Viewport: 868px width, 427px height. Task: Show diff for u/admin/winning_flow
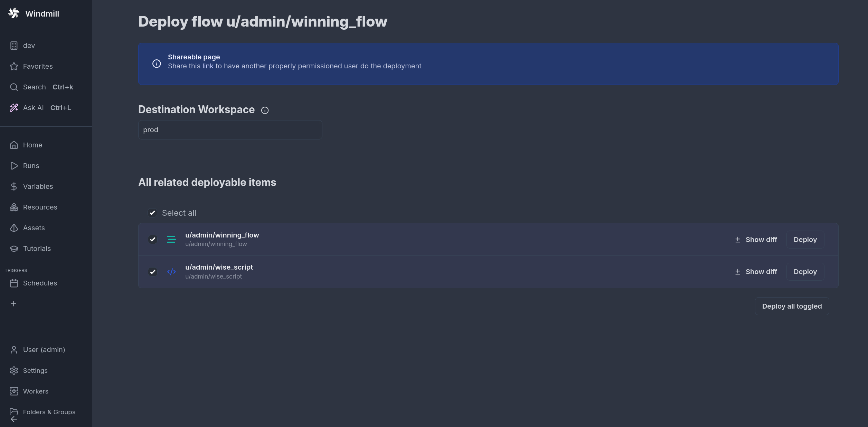(x=756, y=240)
